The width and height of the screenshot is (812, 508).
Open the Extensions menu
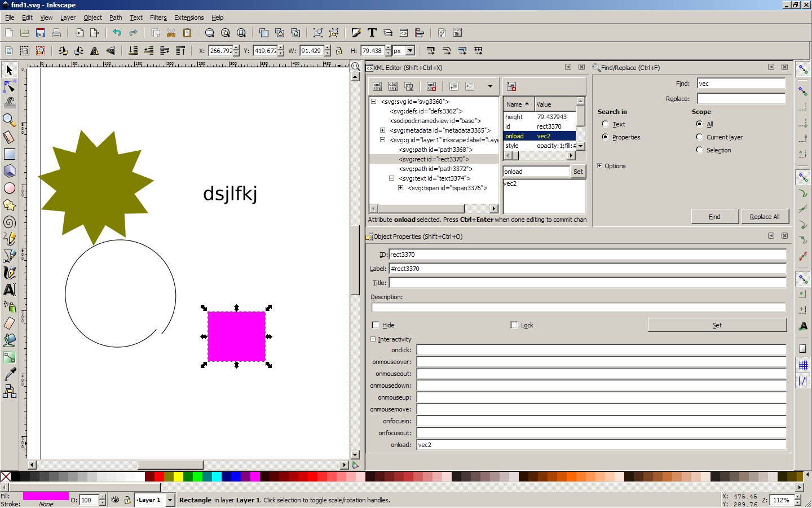click(189, 17)
